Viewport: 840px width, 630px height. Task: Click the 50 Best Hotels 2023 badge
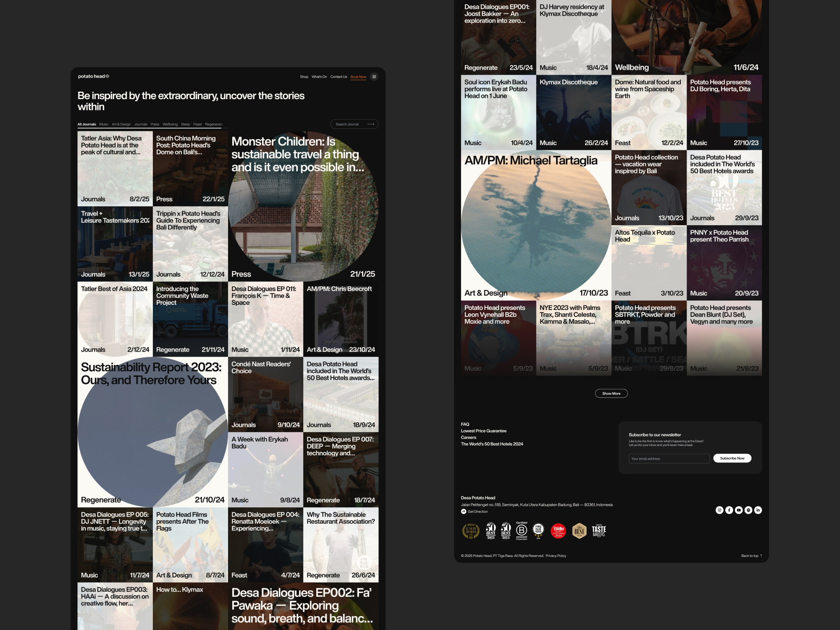(x=491, y=531)
